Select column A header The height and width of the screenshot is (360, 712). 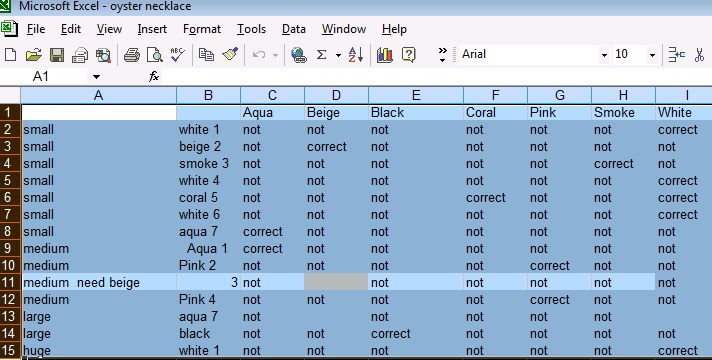click(x=99, y=95)
